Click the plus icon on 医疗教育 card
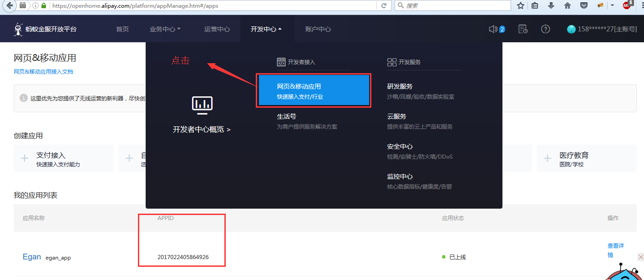644x280 pixels. click(548, 158)
